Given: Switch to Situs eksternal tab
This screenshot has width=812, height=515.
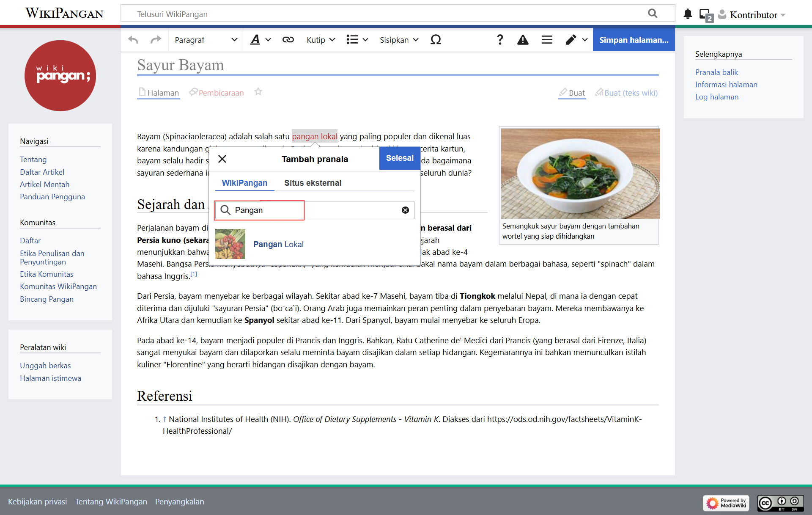Looking at the screenshot, I should (313, 183).
